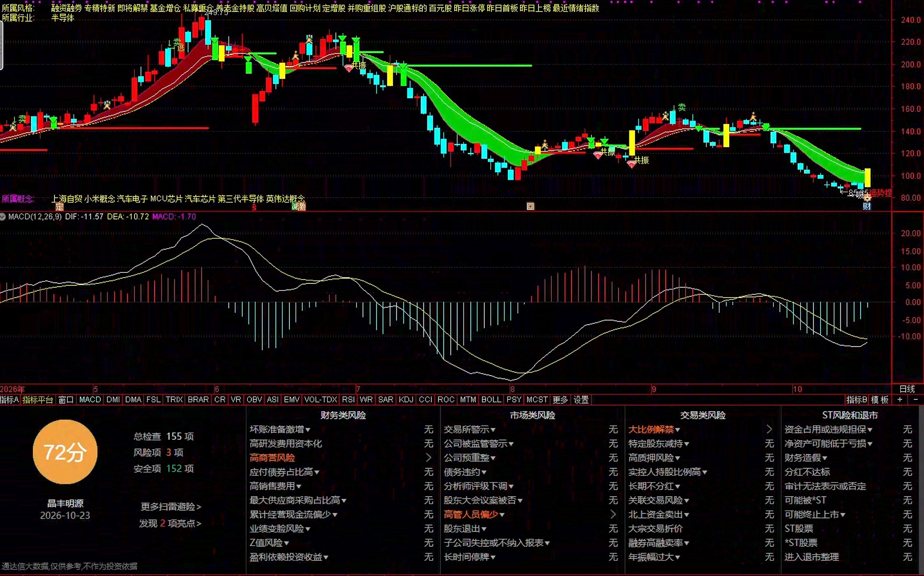Click the 大比例解禁 risk item

click(651, 430)
